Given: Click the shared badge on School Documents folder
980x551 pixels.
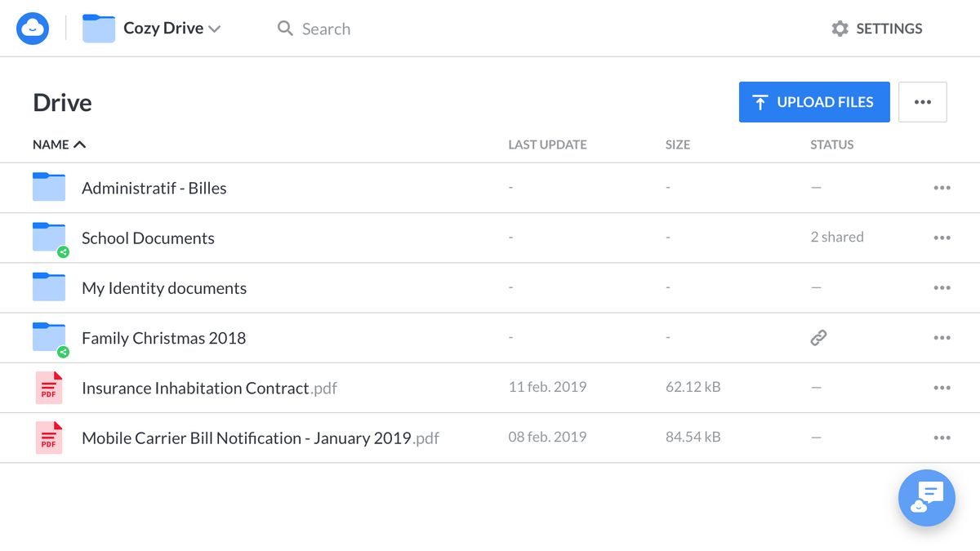Looking at the screenshot, I should (x=63, y=251).
